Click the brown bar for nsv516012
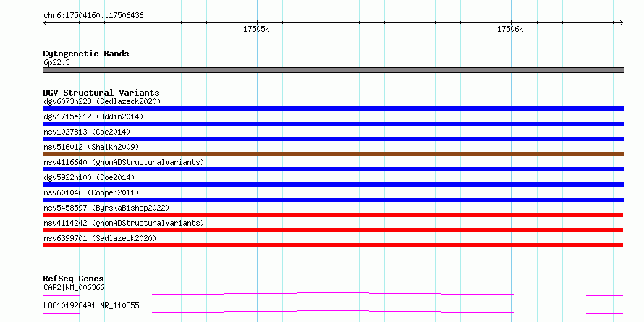Screen dimensions: 644x322 tap(333, 154)
